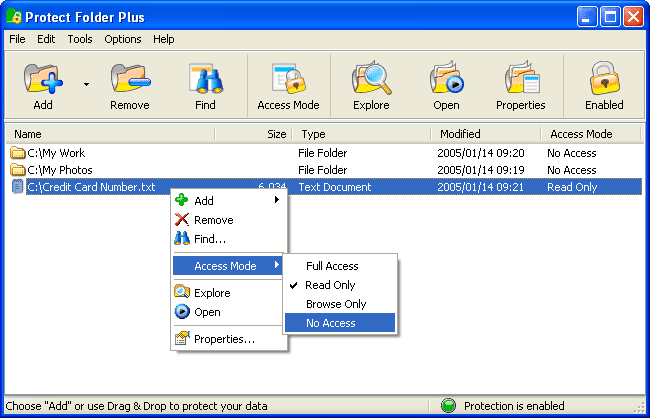Open the File menu
Image resolution: width=650 pixels, height=418 pixels.
17,39
